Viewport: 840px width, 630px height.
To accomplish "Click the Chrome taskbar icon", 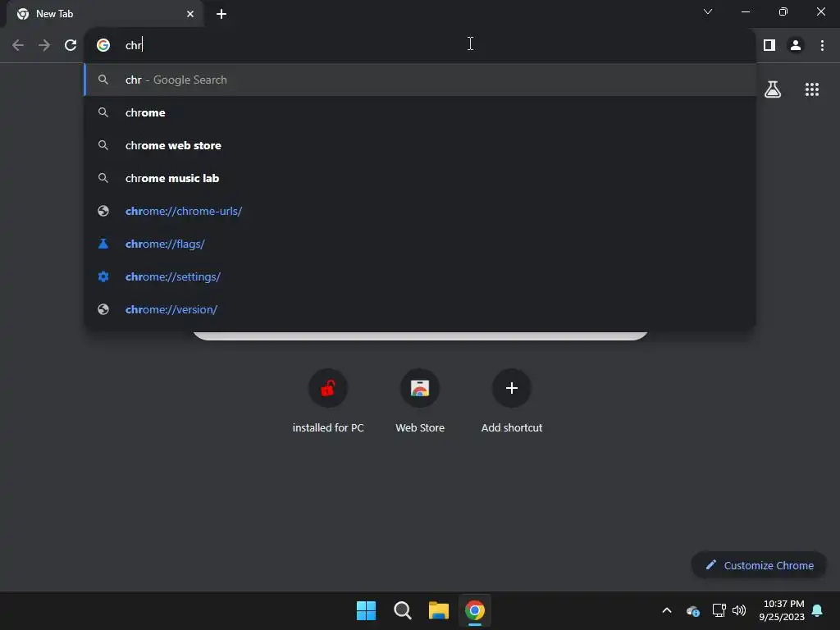I will (475, 610).
